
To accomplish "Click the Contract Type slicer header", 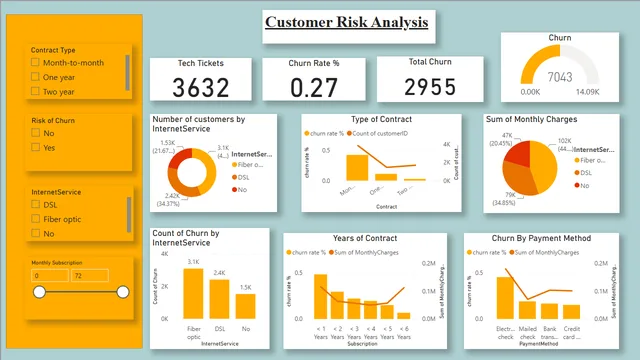I will click(x=53, y=50).
